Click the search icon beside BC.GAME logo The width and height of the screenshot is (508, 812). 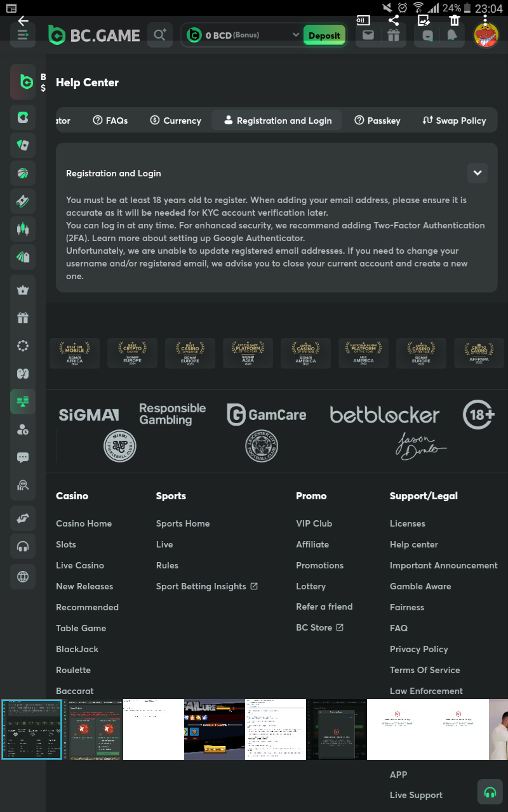(x=159, y=35)
